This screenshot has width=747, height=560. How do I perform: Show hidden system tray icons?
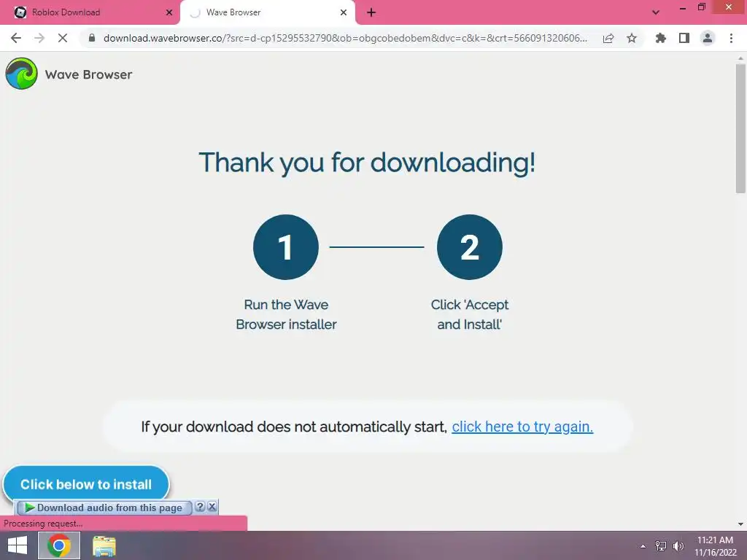coord(643,546)
